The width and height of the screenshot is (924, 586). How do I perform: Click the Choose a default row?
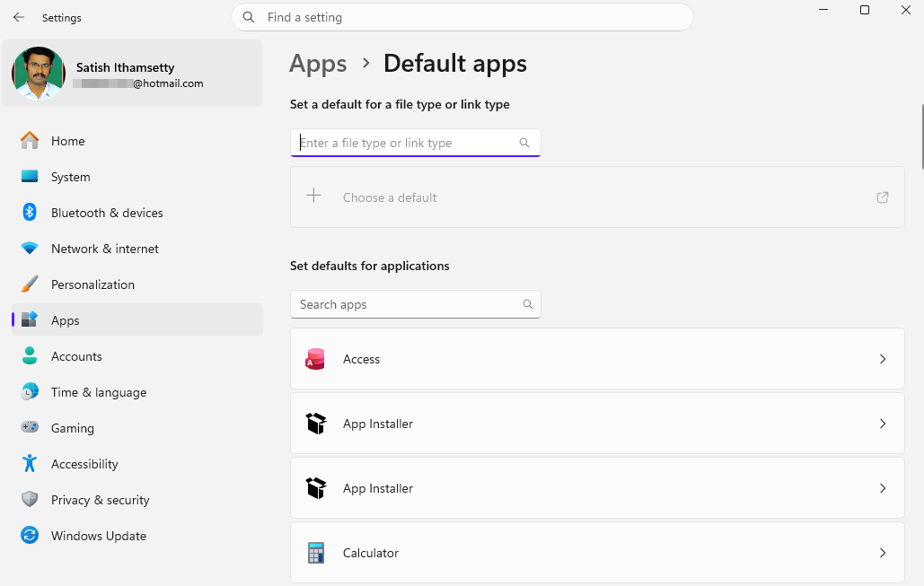597,197
